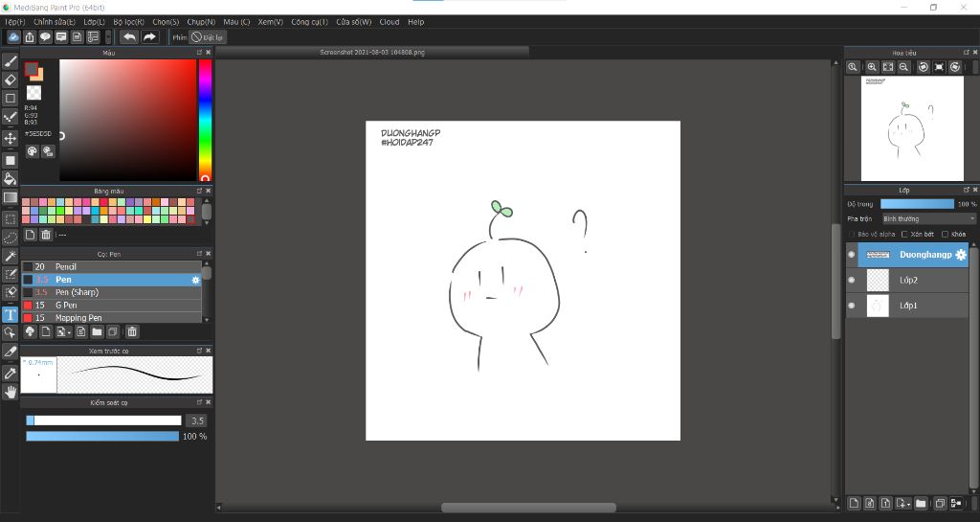980x522 pixels.
Task: Click zoom out icon in navigator panel
Action: click(903, 67)
